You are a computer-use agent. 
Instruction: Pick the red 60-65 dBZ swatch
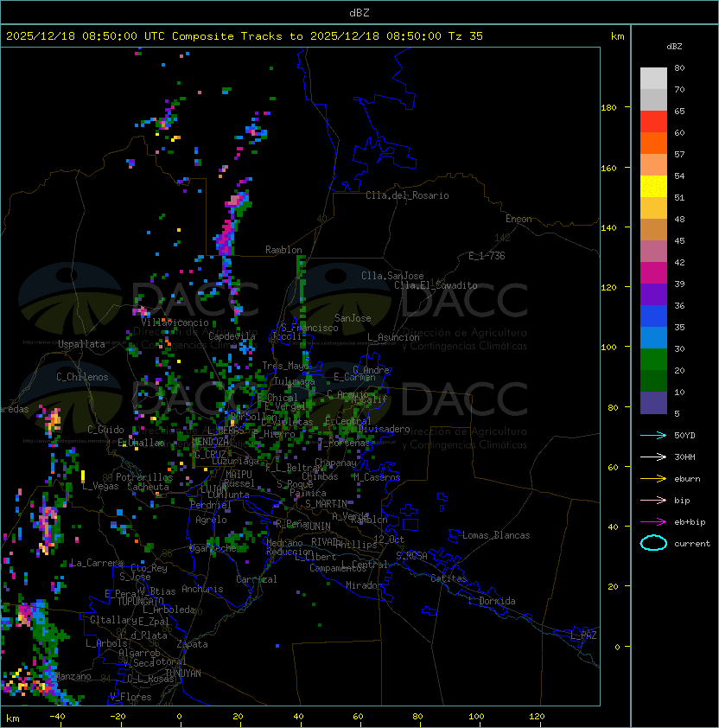click(653, 121)
